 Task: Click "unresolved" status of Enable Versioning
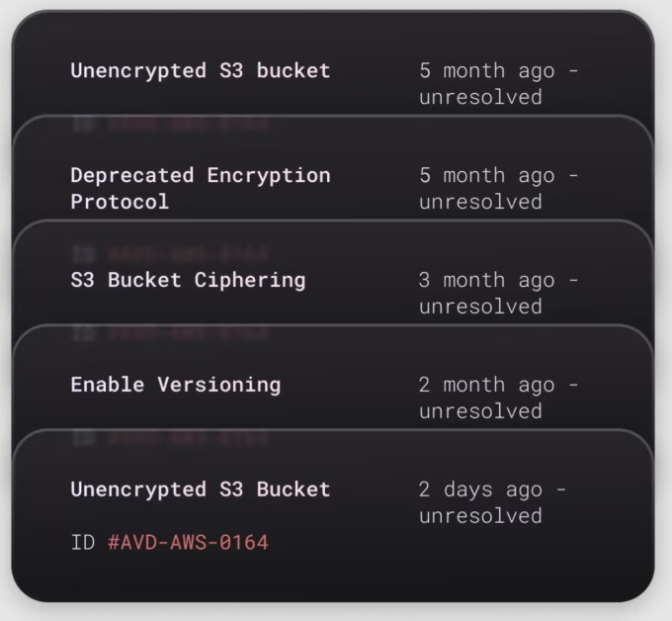point(480,411)
